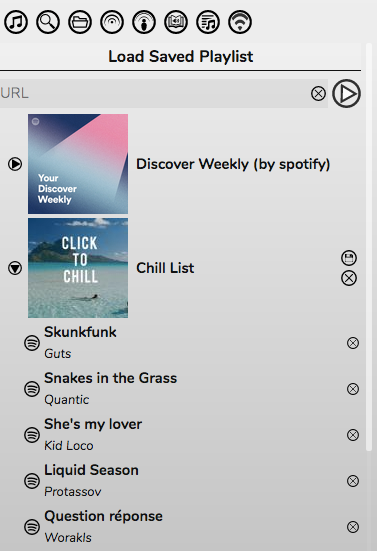Screen dimensions: 377x551
Task: Clear the URL input field
Action: pos(318,94)
